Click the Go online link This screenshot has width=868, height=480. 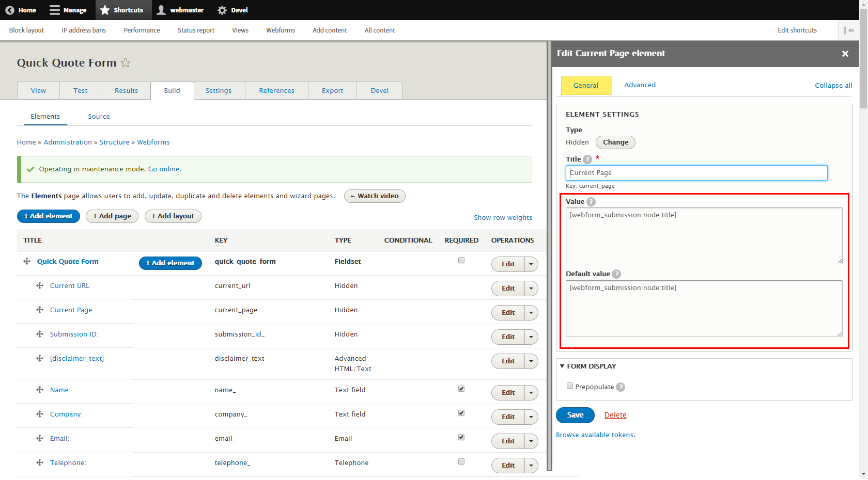(x=164, y=169)
